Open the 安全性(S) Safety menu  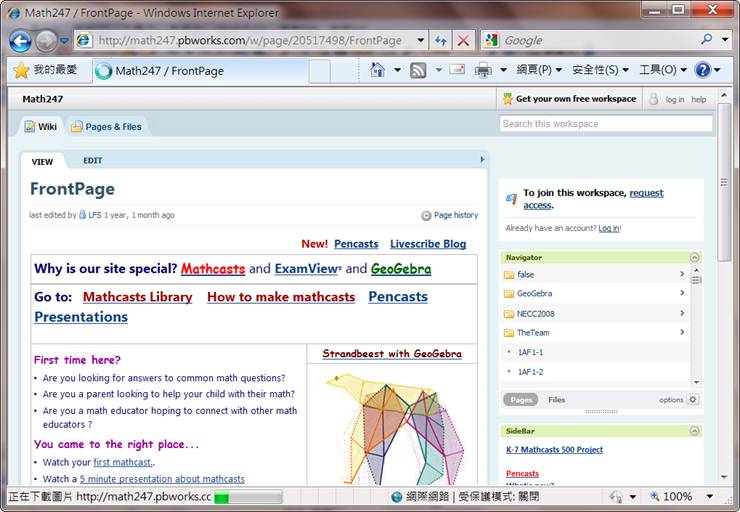(x=600, y=70)
